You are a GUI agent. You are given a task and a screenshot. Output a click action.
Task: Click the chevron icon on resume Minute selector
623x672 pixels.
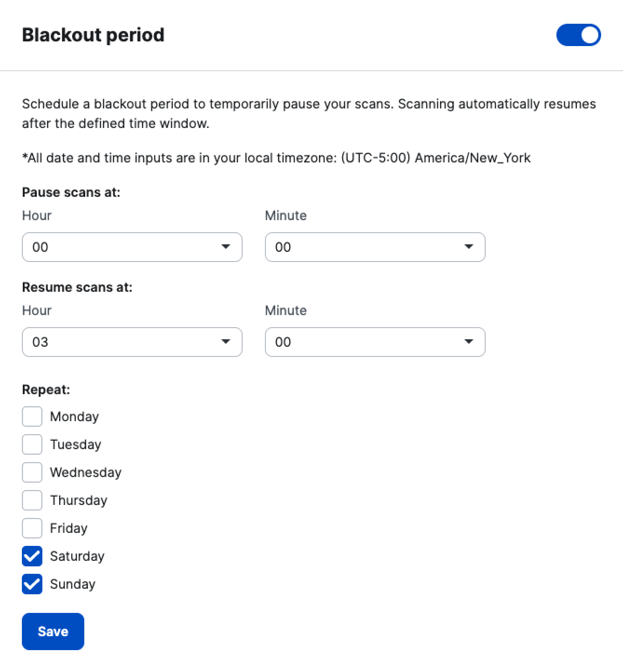tap(469, 342)
